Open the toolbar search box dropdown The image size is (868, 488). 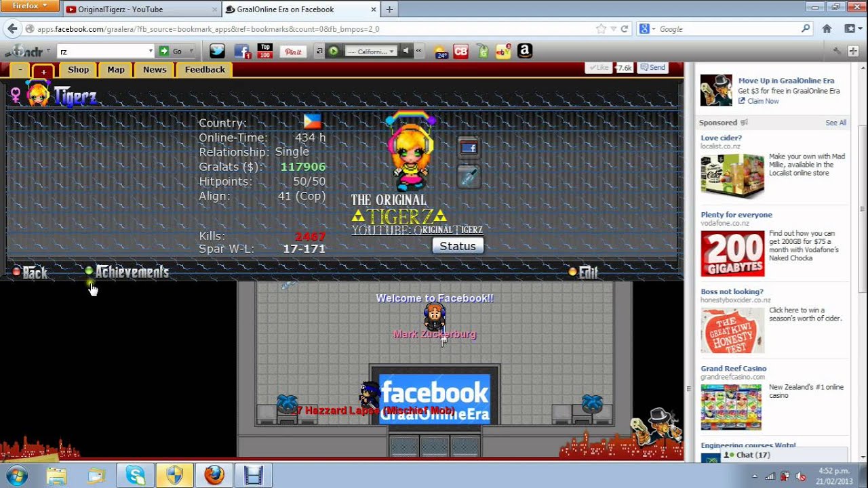151,52
